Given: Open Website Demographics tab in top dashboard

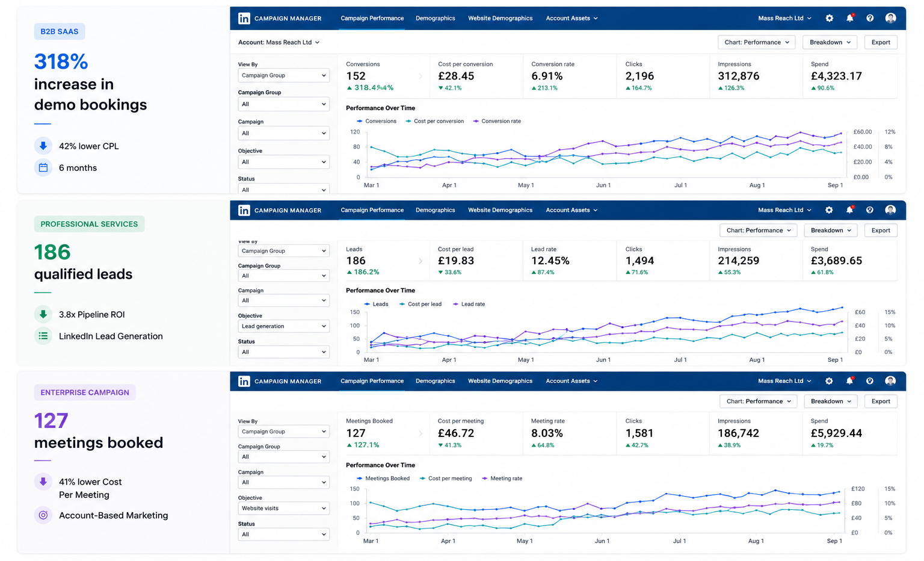Looking at the screenshot, I should point(500,18).
